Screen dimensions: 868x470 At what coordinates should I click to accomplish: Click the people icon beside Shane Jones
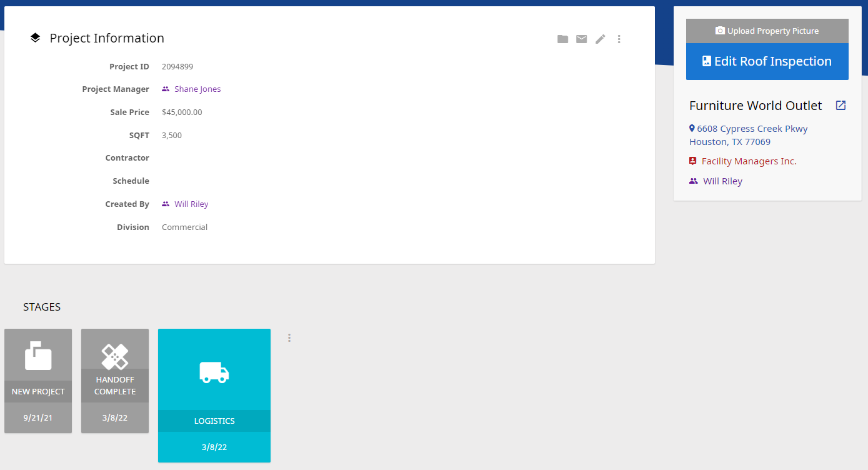pyautogui.click(x=166, y=89)
